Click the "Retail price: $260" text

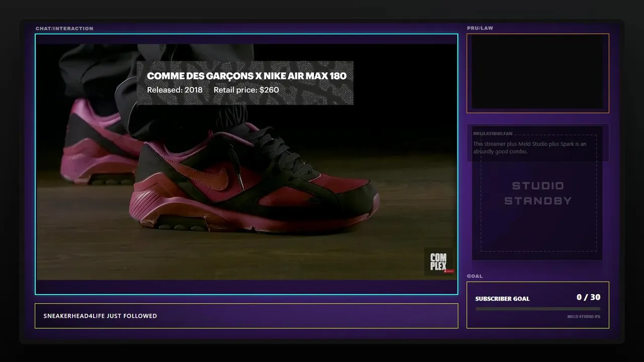tap(246, 90)
